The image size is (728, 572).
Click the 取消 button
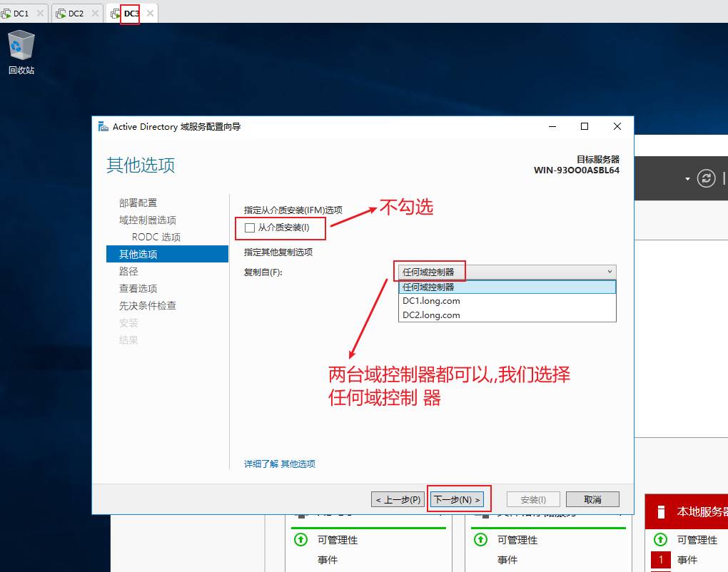[592, 500]
